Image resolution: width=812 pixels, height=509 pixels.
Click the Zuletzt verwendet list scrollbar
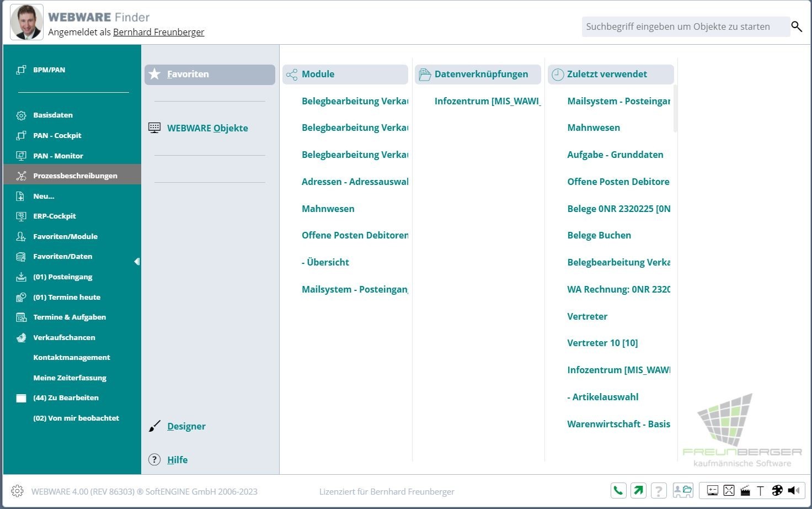675,109
